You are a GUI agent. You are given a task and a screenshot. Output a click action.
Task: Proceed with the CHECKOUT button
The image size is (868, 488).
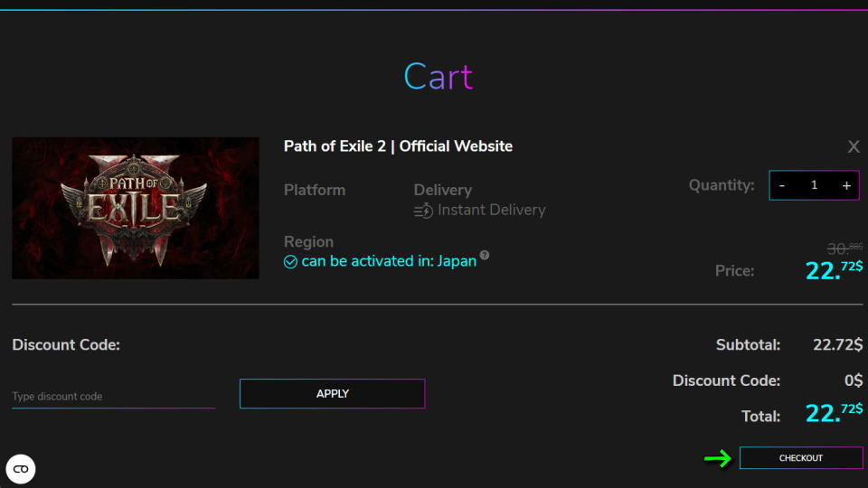[x=801, y=458]
